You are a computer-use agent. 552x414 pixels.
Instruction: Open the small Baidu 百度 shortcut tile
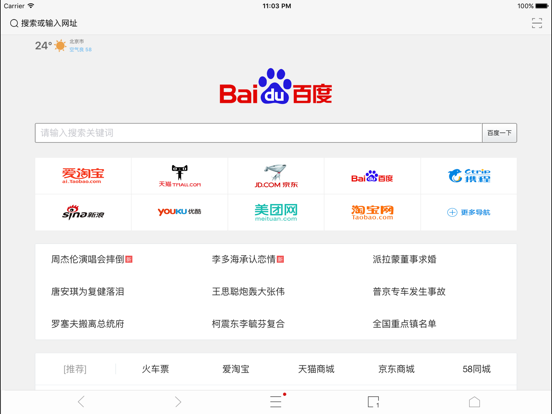tap(372, 176)
